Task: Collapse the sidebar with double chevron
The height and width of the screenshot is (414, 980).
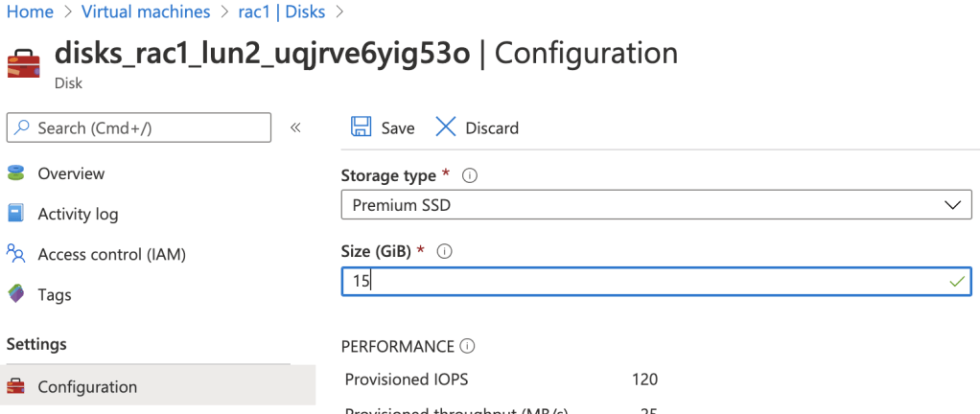Action: tap(296, 127)
